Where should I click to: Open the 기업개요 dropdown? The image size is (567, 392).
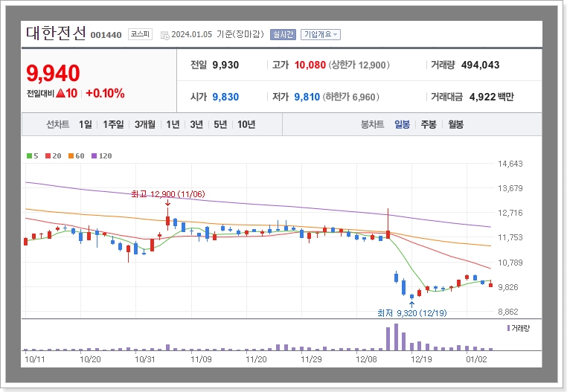pyautogui.click(x=321, y=35)
